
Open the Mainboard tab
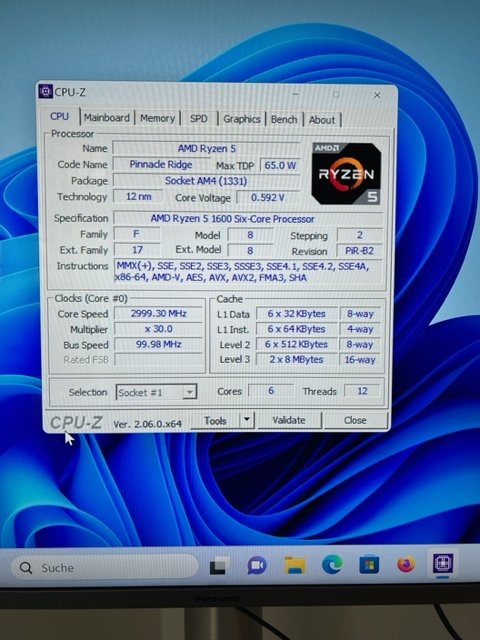point(107,118)
